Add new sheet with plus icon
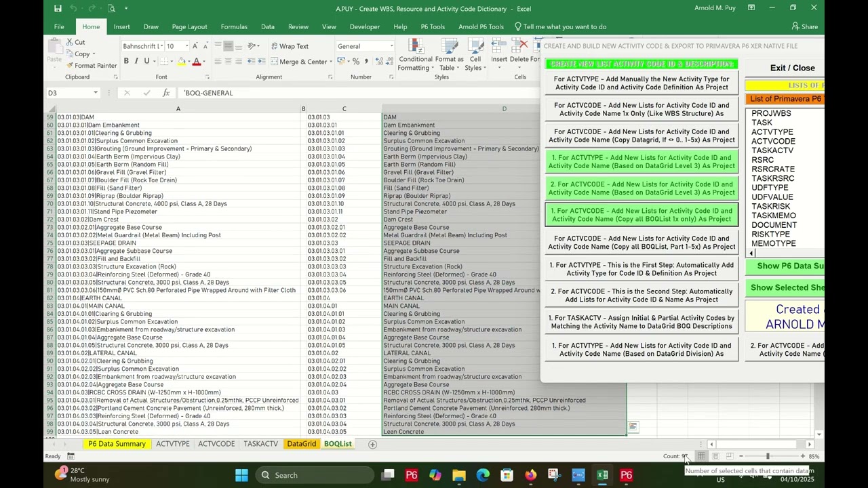This screenshot has height=488, width=868. [x=372, y=444]
